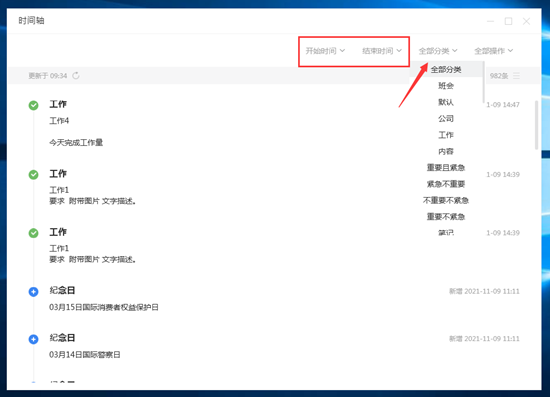Click the 03月15日国际消费者权益保护日 entry text
Image resolution: width=550 pixels, height=397 pixels.
tap(104, 307)
